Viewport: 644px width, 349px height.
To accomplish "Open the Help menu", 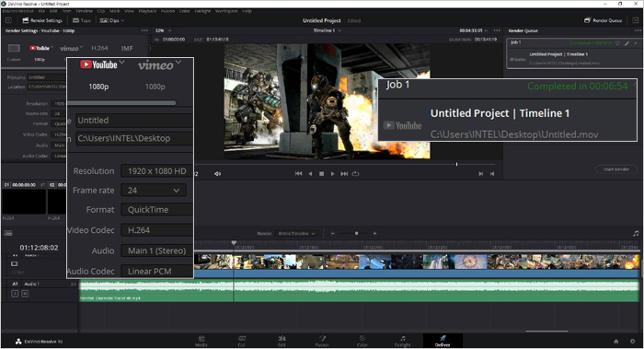I will click(x=247, y=11).
